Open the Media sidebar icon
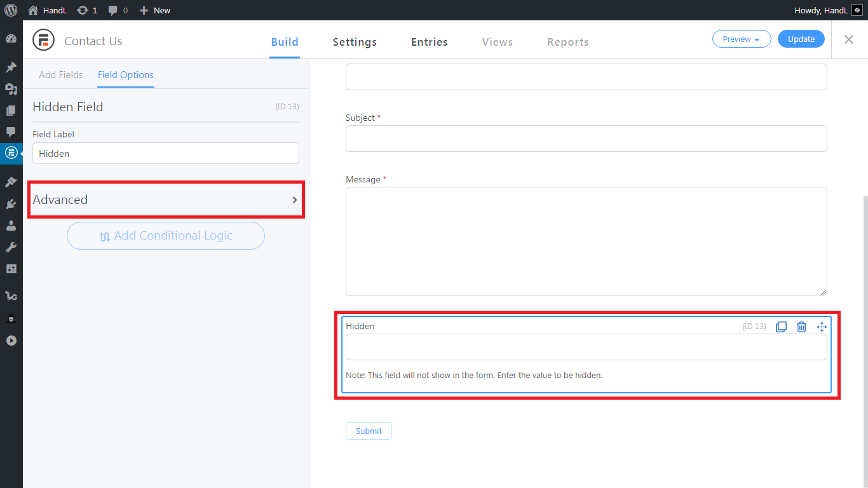 11,89
